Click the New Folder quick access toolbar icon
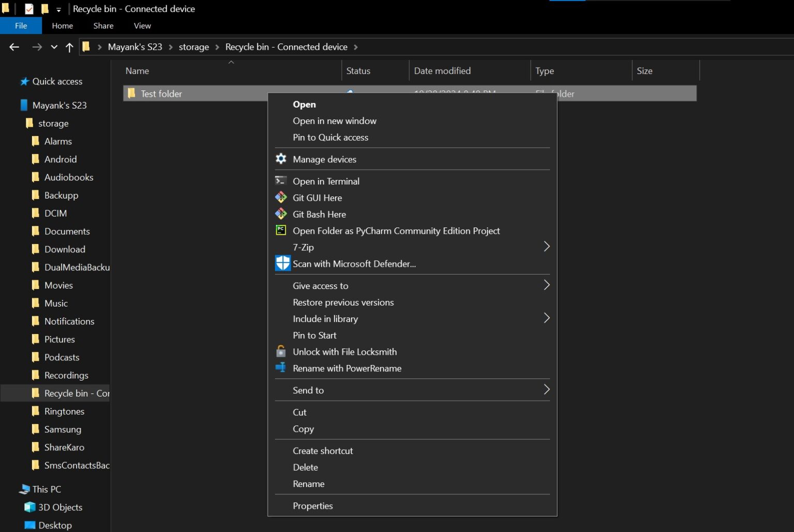The height and width of the screenshot is (532, 794). [x=45, y=8]
